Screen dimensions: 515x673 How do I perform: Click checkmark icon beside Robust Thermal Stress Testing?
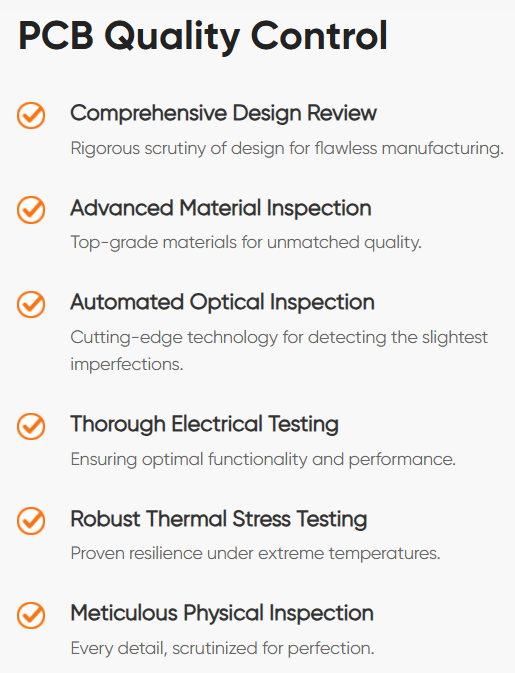[x=31, y=521]
